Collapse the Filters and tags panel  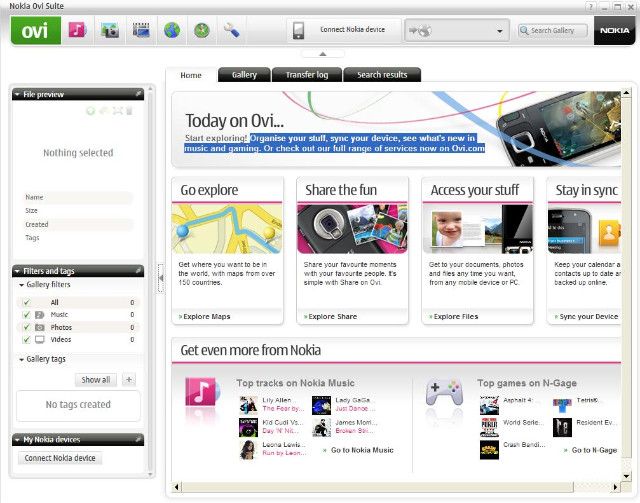[17, 271]
